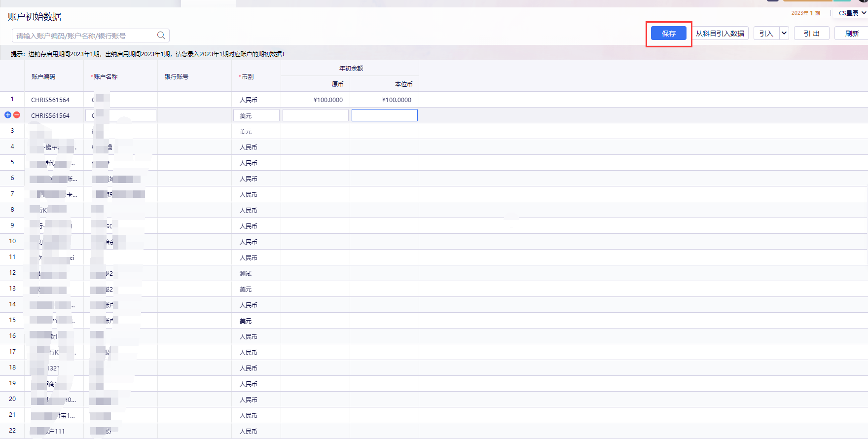Select the 账户编码 column header
The height and width of the screenshot is (439, 868).
[43, 76]
